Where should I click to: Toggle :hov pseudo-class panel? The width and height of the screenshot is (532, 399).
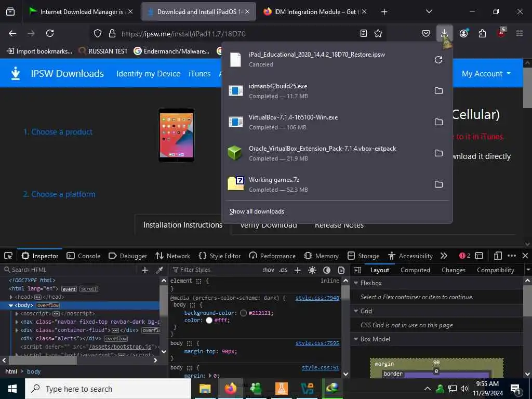(269, 270)
